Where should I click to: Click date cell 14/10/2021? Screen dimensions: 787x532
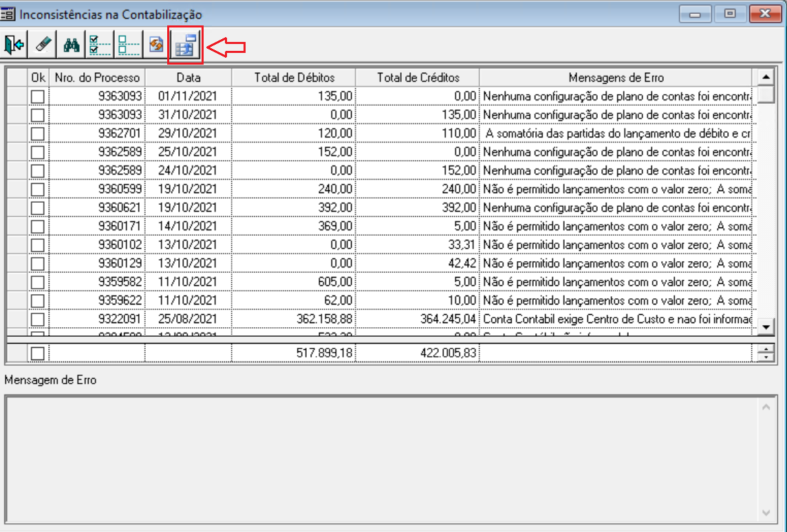pos(188,226)
